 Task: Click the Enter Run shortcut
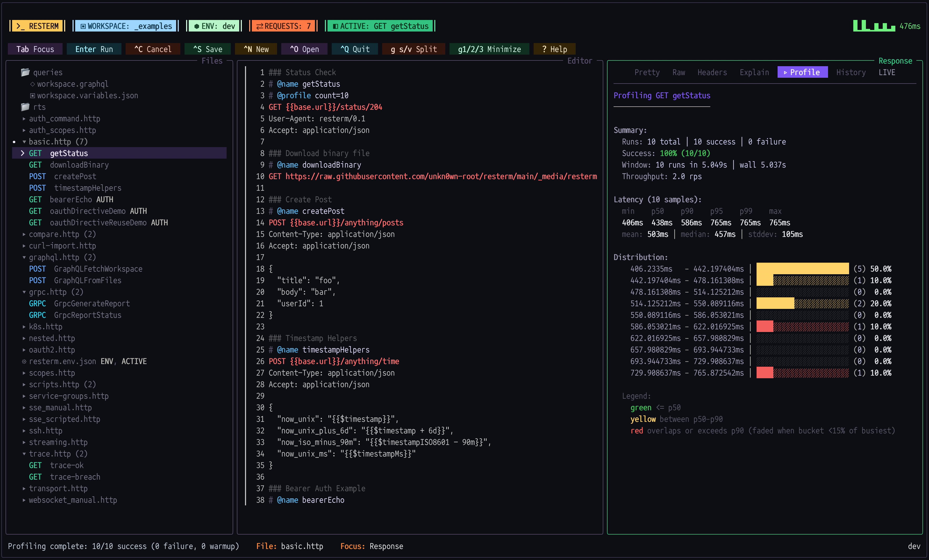[94, 49]
